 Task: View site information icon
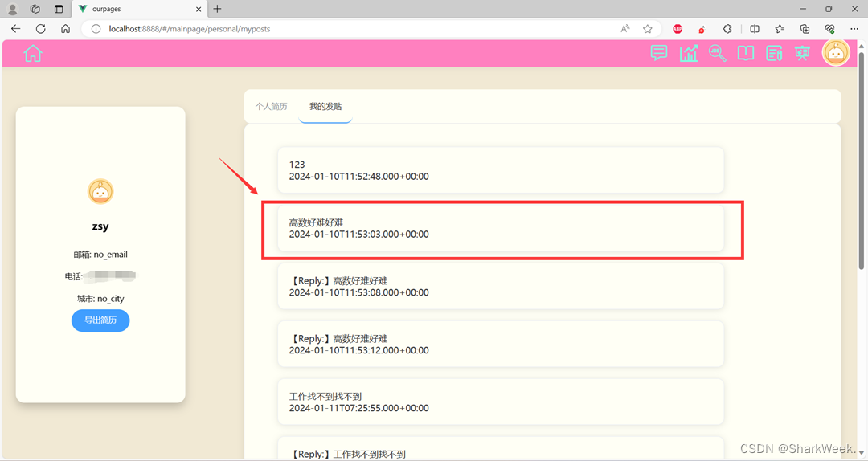click(x=96, y=29)
